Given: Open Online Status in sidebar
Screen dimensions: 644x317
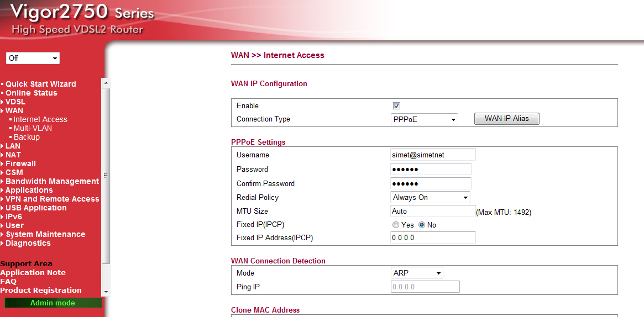Looking at the screenshot, I should (x=32, y=93).
